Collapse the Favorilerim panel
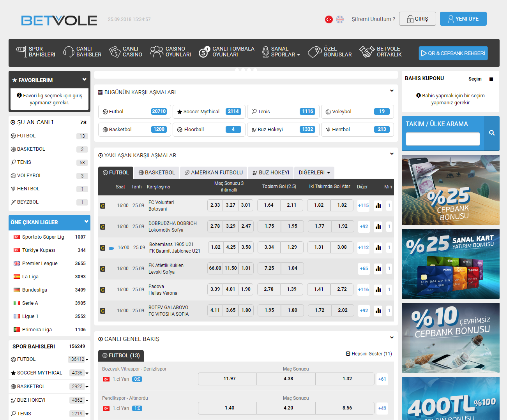 click(84, 80)
